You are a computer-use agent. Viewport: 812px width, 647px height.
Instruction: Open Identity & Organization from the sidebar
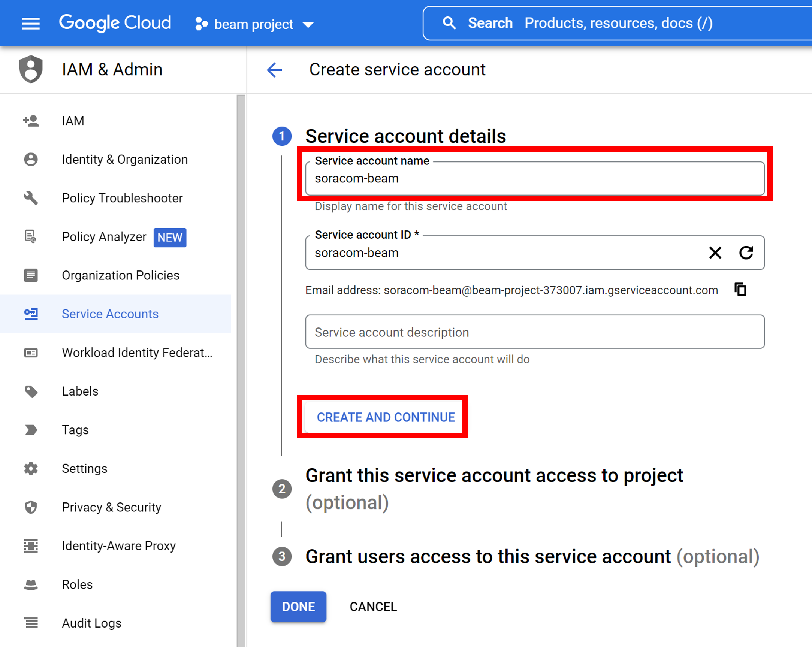pos(124,159)
